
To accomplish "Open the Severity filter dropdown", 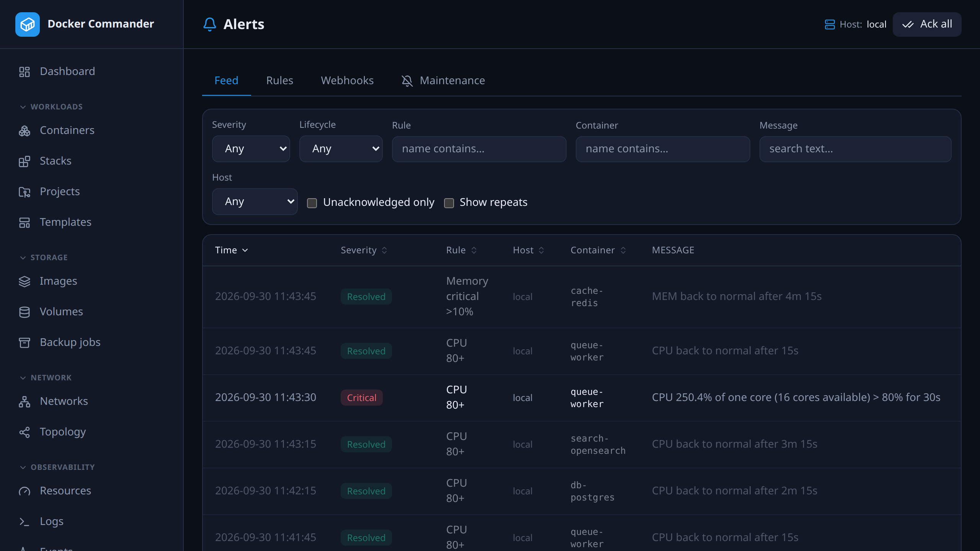I will 251,149.
